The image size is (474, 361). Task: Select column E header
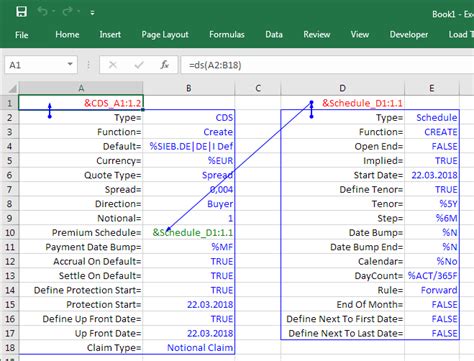tap(432, 88)
